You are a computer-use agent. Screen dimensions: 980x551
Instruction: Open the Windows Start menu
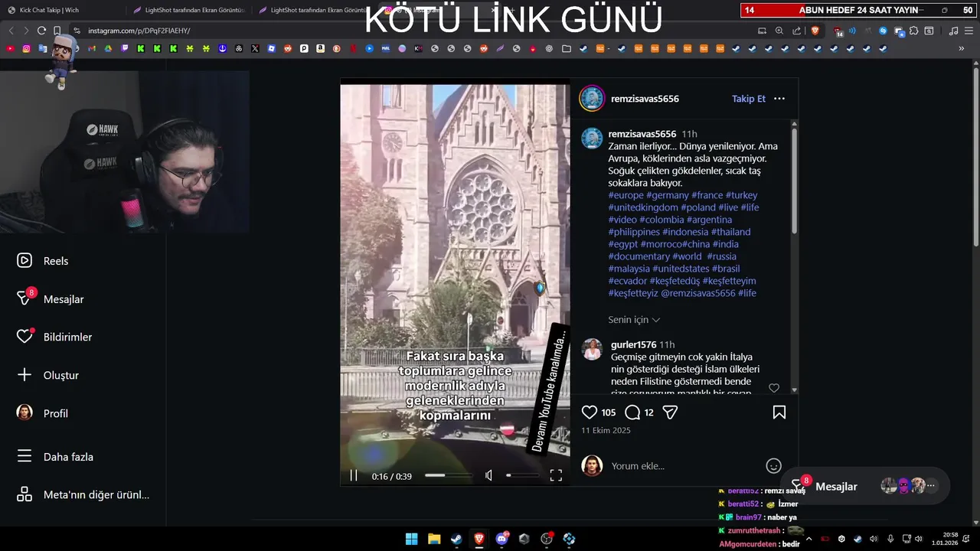click(x=411, y=539)
